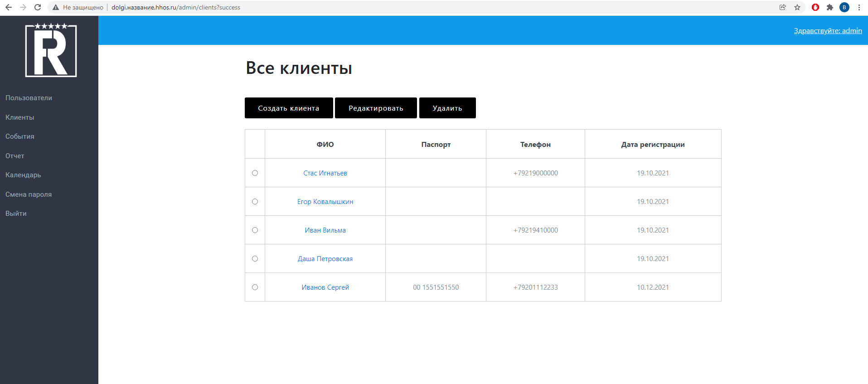Select the radio button for Егор Ковалышкин

(x=255, y=201)
